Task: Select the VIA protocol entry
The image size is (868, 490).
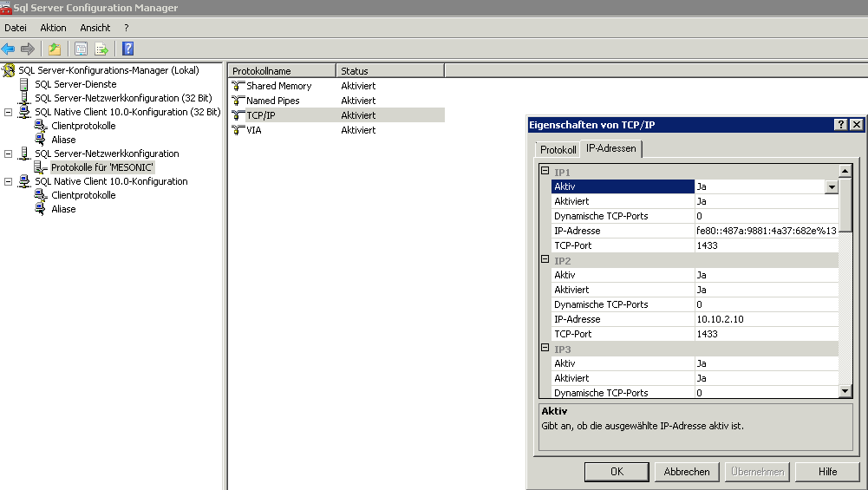Action: 253,130
